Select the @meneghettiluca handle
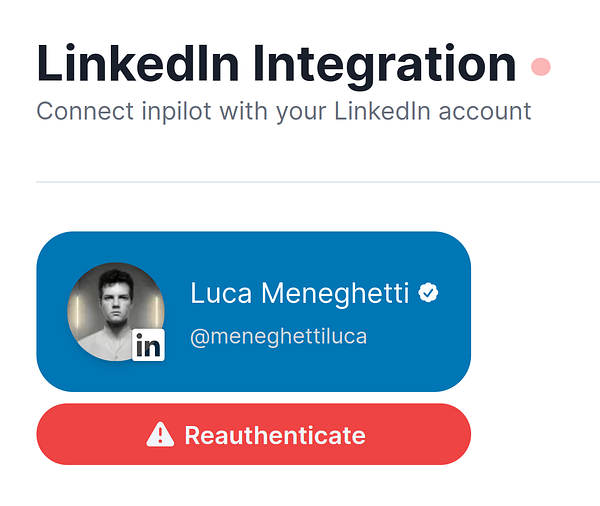This screenshot has width=600, height=506. pos(278,336)
